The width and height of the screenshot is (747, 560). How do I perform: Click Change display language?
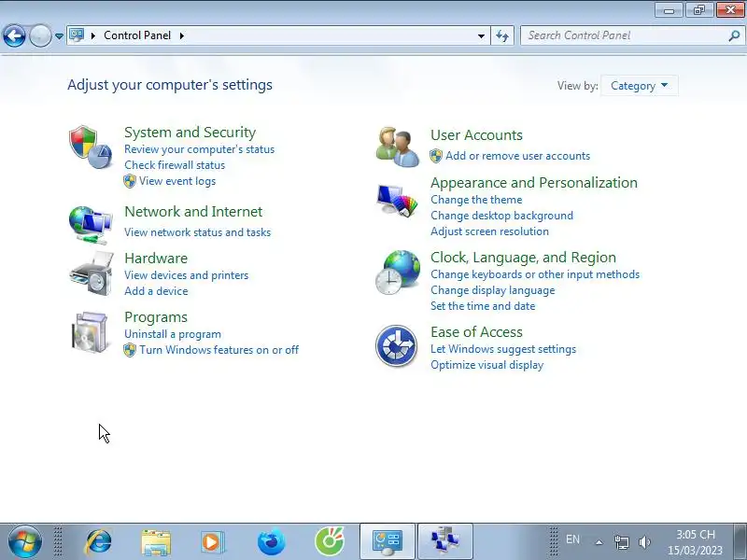pos(493,290)
